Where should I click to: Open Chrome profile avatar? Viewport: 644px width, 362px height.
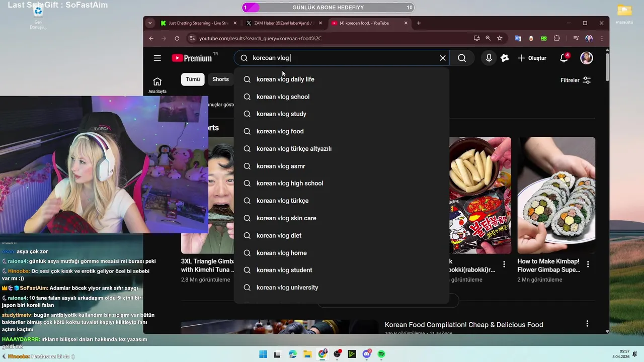tap(589, 38)
